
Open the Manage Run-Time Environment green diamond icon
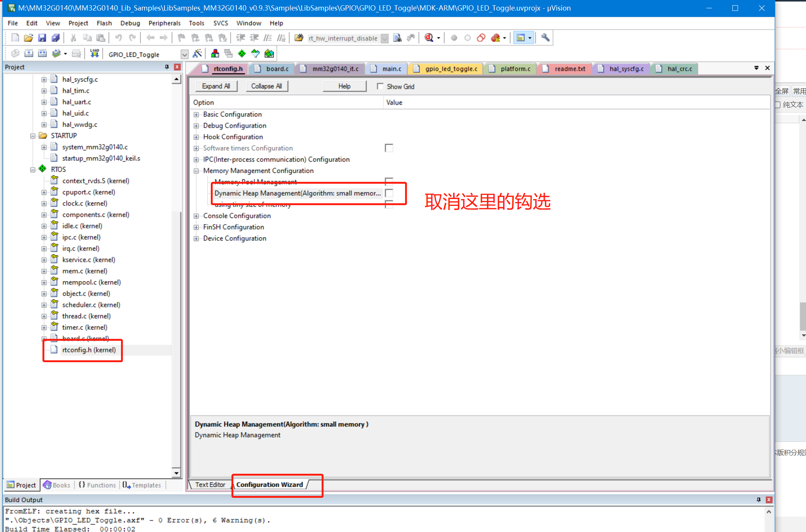242,54
